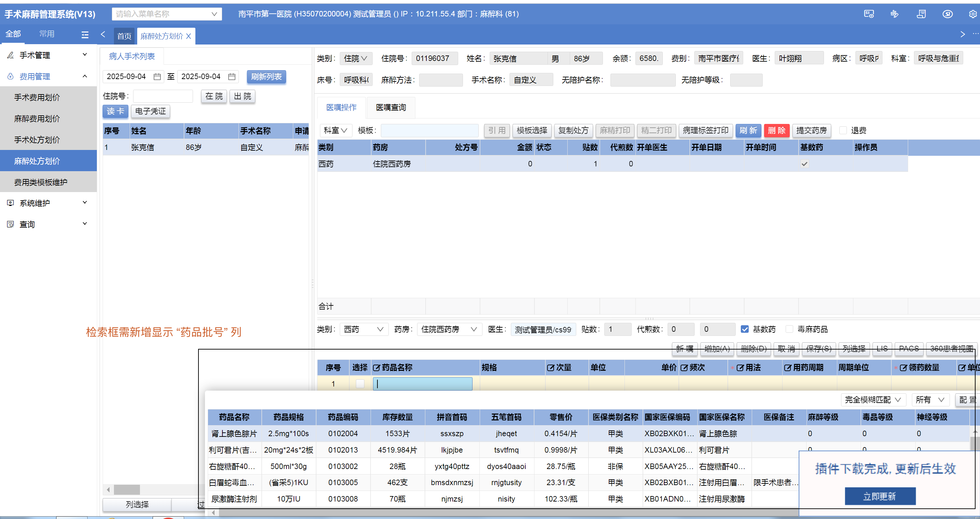980x519 pixels.
Task: Collapse sidebar with hamburger menu icon
Action: 85,35
